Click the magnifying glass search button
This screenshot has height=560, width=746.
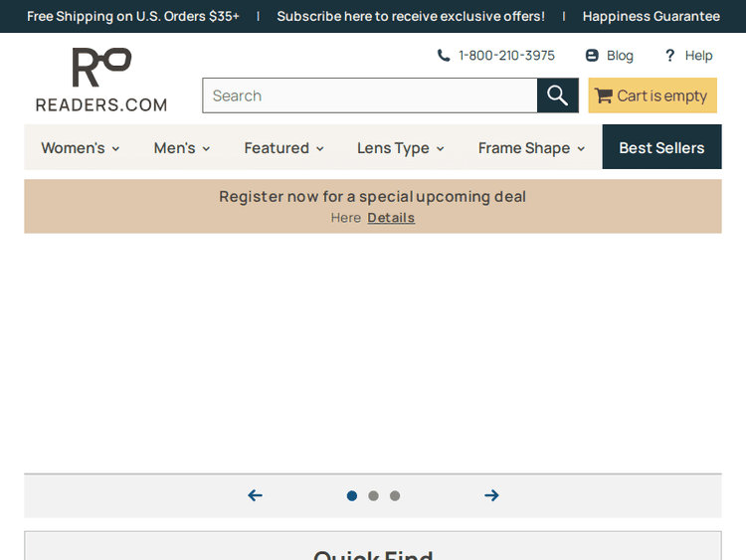tap(557, 95)
